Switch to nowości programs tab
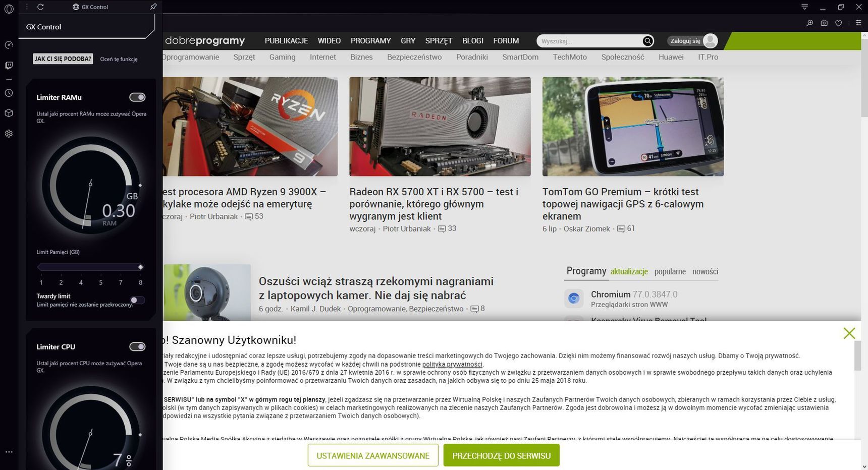 (x=705, y=271)
